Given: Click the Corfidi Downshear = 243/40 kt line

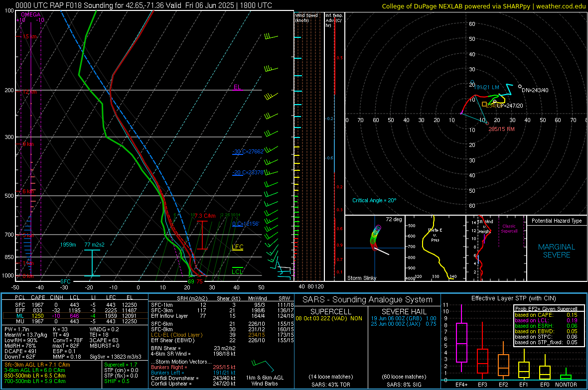Looking at the screenshot, I should tap(193, 378).
